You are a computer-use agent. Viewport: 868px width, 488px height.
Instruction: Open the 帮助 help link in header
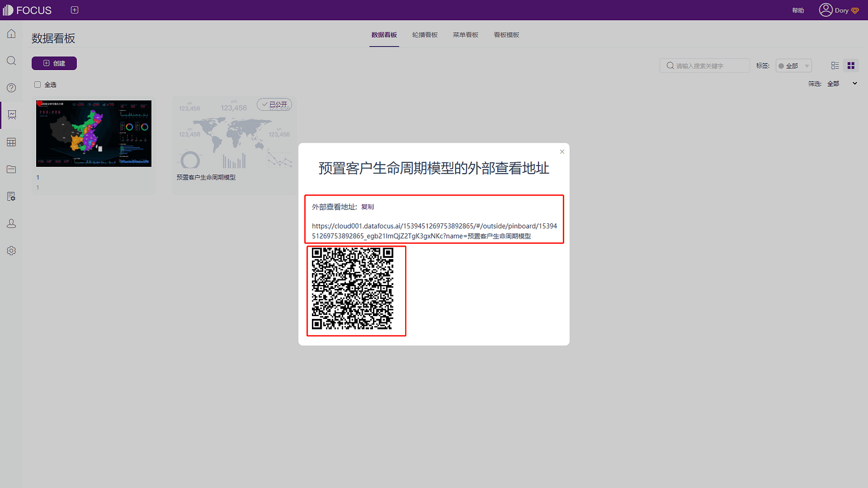[798, 11]
